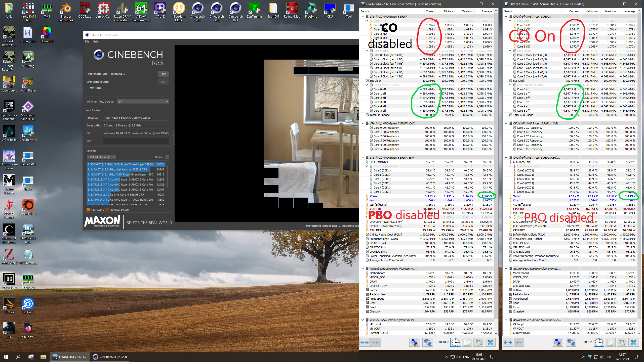Collapse Core Temperatures group in left HWiNFO window
Image resolution: width=644 pixels, height=362 pixels.
coord(367,166)
